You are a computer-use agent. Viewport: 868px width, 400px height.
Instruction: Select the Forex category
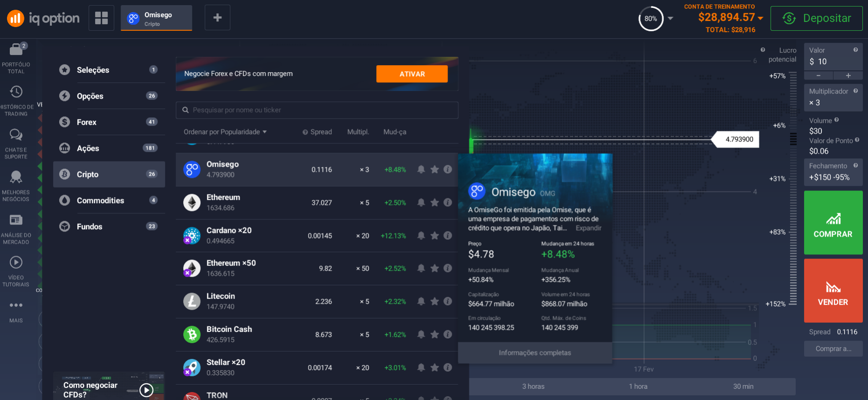109,122
